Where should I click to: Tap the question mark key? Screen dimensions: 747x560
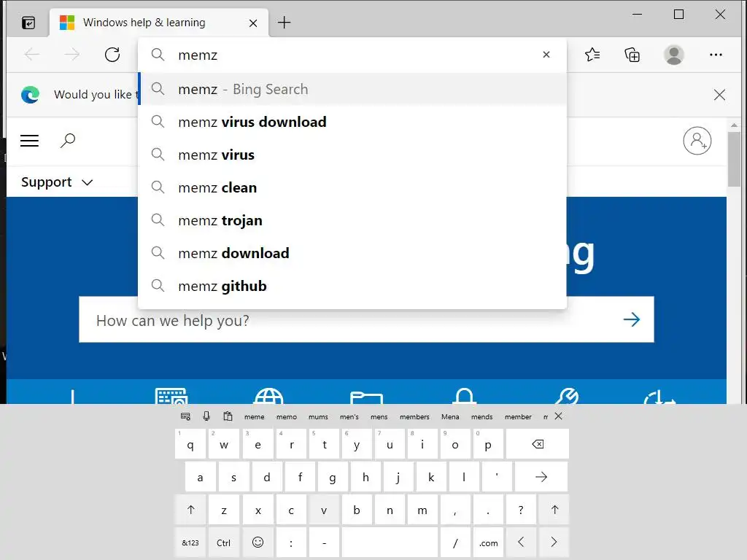521,510
